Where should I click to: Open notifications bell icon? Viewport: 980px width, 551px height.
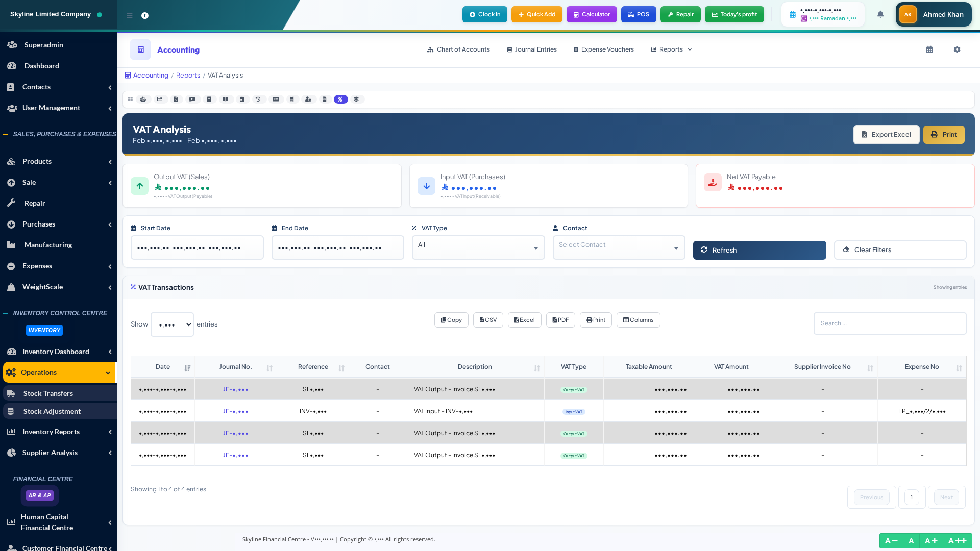(x=880, y=14)
